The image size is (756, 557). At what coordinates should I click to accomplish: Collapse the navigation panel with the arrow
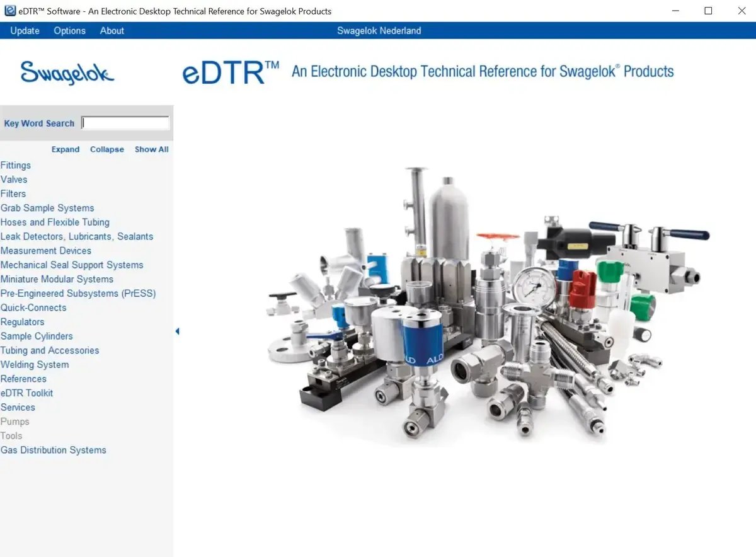tap(177, 330)
